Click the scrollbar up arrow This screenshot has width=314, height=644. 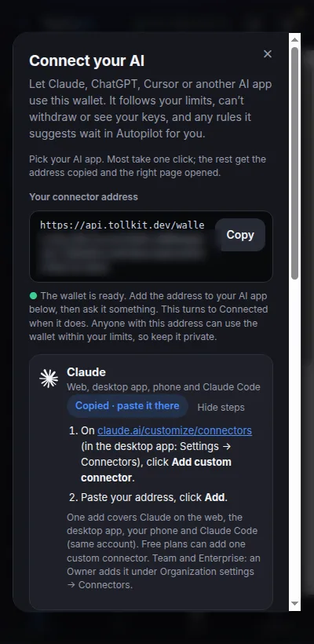tap(294, 40)
